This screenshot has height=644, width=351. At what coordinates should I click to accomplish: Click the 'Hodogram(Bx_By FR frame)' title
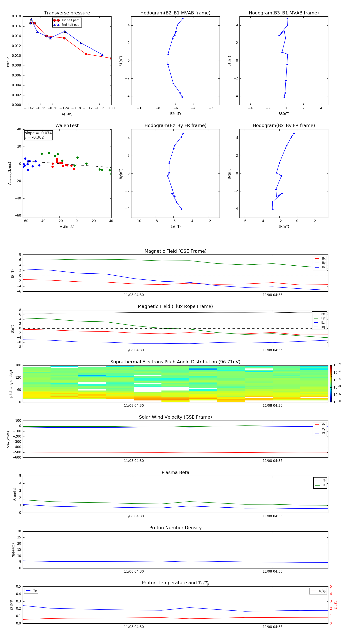pyautogui.click(x=284, y=125)
